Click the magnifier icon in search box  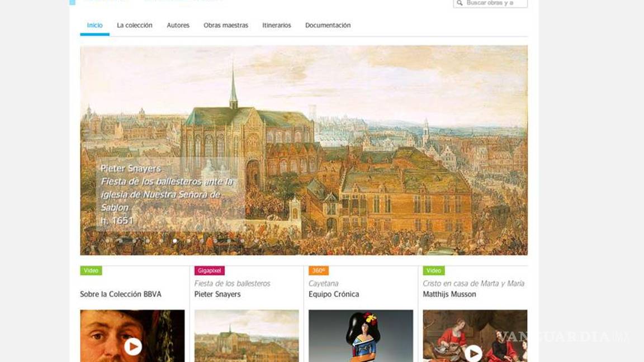tap(460, 3)
